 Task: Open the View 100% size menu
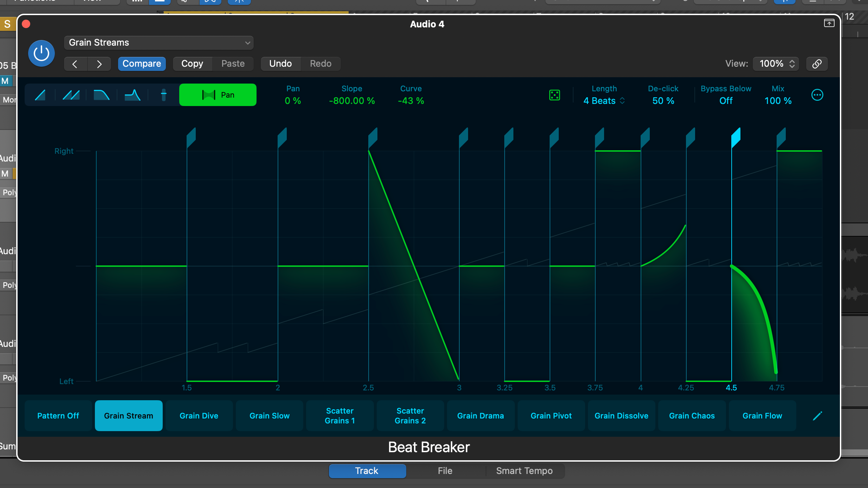pyautogui.click(x=776, y=64)
